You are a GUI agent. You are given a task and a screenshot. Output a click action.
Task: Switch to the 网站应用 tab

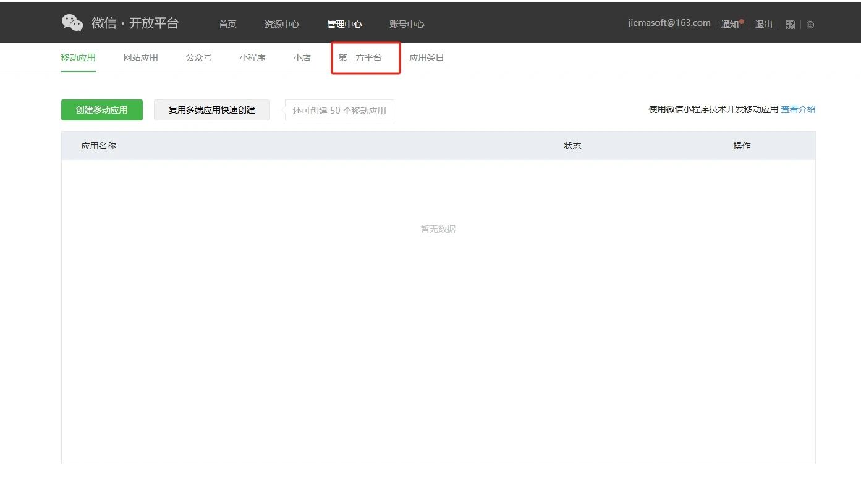click(140, 57)
